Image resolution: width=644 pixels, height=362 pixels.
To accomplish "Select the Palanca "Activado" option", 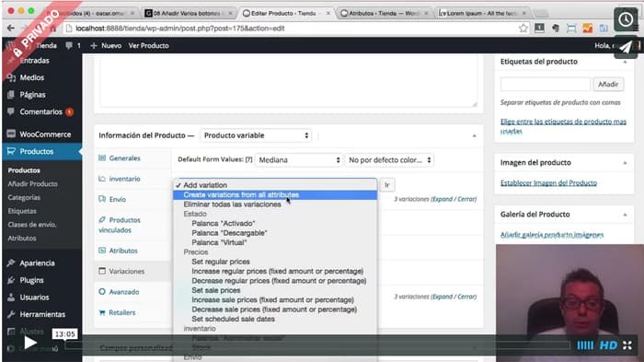I will pyautogui.click(x=275, y=223).
